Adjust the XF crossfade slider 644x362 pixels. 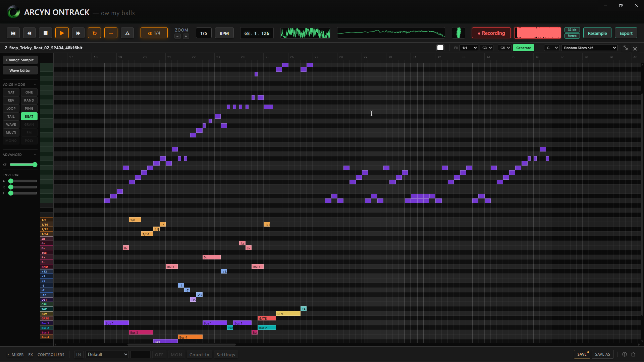pyautogui.click(x=23, y=165)
